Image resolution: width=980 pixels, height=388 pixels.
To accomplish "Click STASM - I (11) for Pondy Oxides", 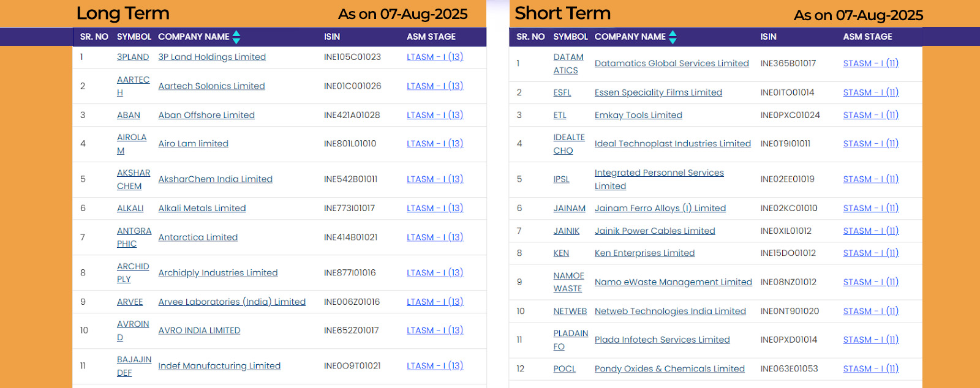I will pos(871,368).
